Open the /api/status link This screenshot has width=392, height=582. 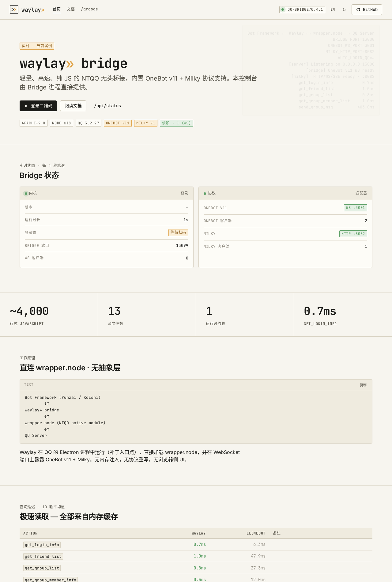point(107,106)
